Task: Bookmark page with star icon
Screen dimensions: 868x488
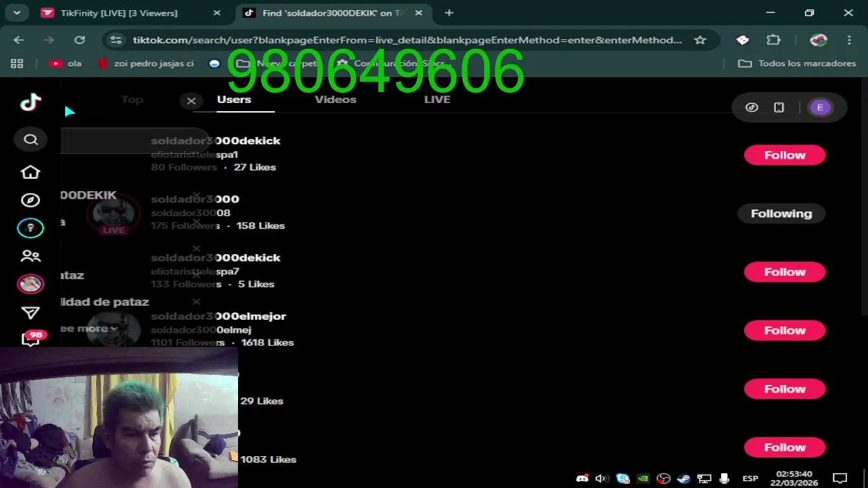Action: click(x=701, y=40)
